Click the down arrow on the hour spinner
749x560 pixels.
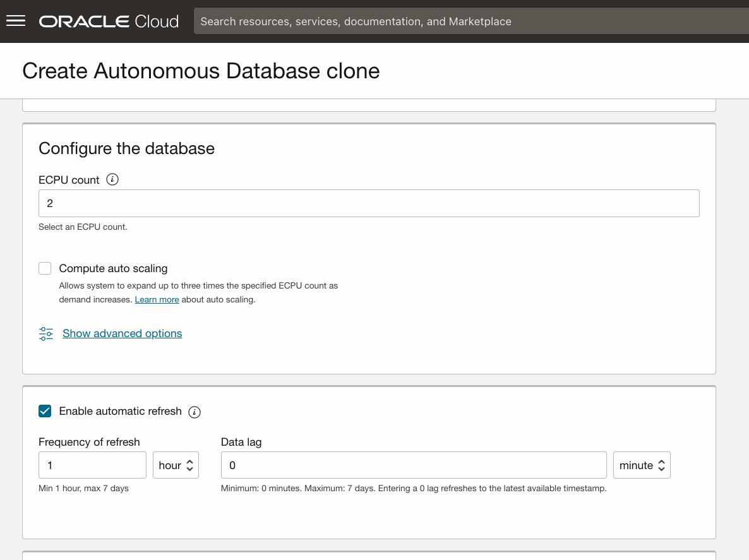click(x=189, y=469)
